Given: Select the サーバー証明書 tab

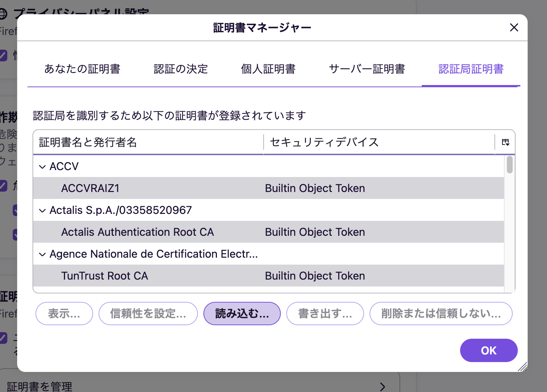Looking at the screenshot, I should click(367, 69).
